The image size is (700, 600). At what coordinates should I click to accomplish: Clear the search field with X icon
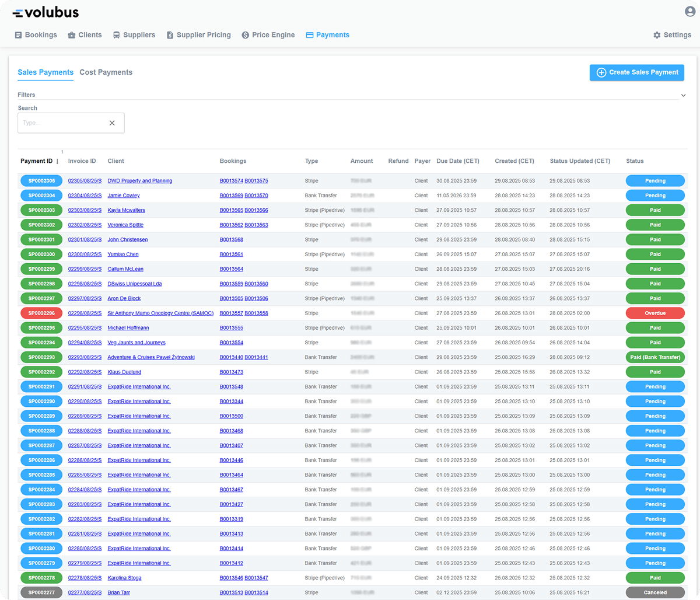click(112, 123)
